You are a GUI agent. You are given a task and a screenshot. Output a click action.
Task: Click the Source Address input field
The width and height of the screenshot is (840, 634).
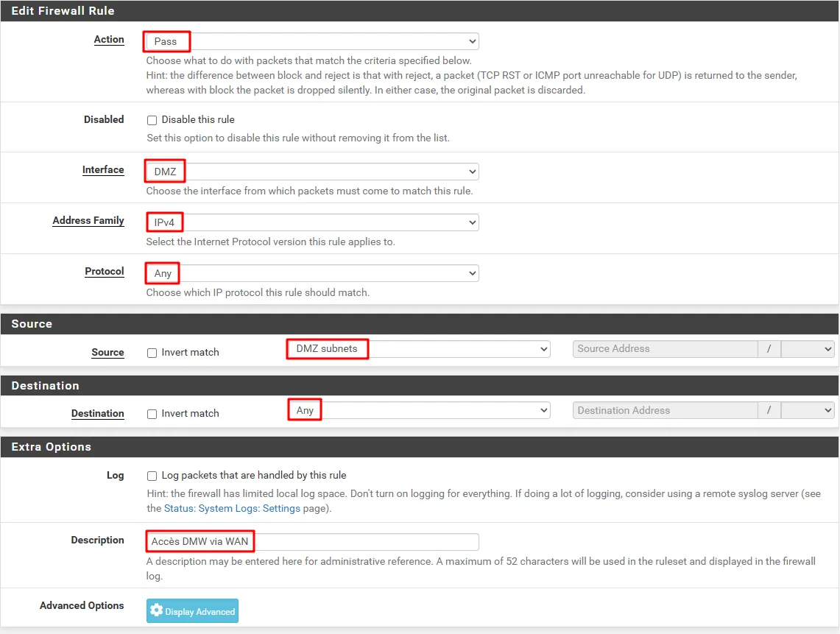(666, 349)
